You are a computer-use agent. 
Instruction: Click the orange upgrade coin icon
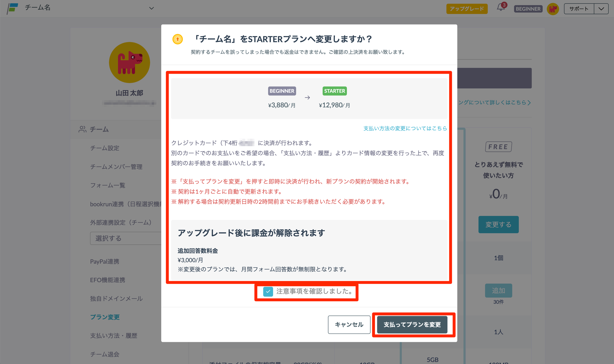pyautogui.click(x=177, y=39)
